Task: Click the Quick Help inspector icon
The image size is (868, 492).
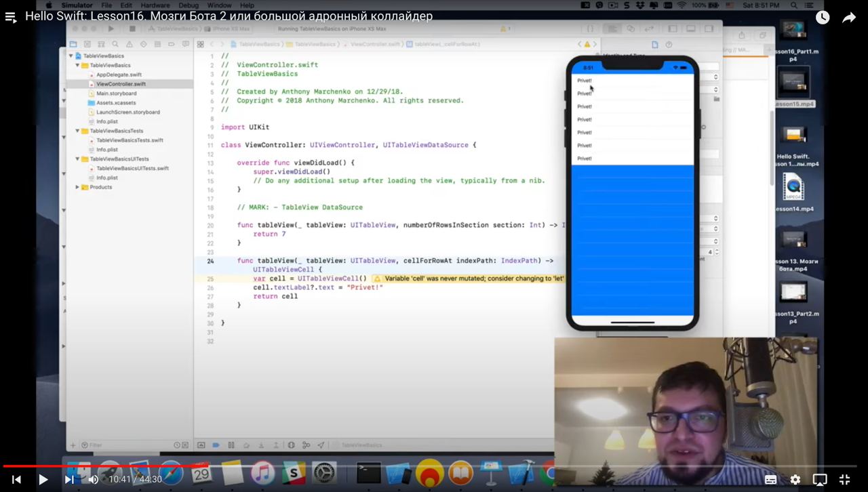Action: [x=669, y=45]
